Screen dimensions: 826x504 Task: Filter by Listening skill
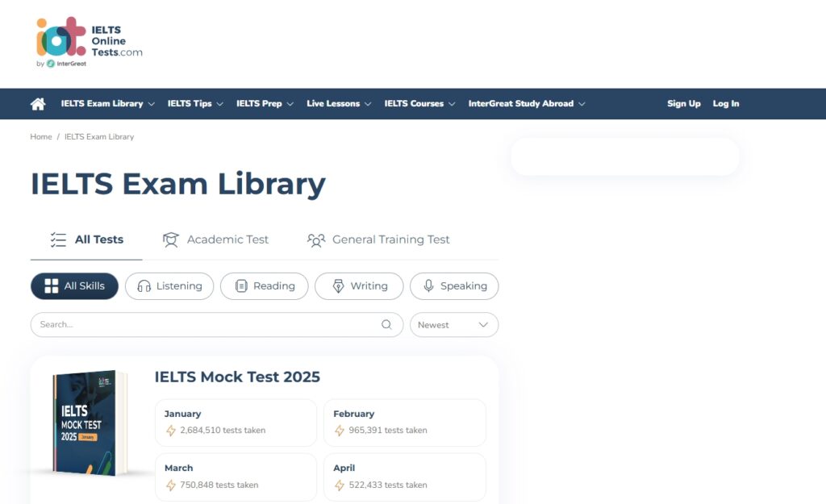(169, 286)
